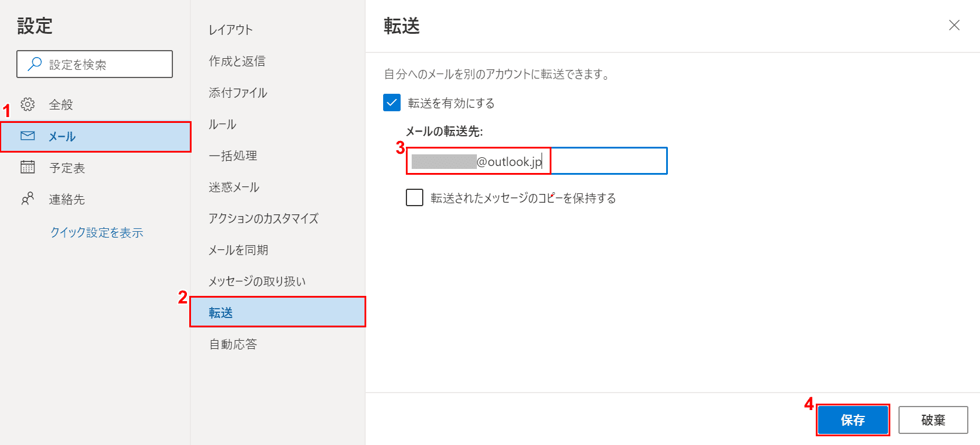Click the 保存 button

click(x=852, y=420)
